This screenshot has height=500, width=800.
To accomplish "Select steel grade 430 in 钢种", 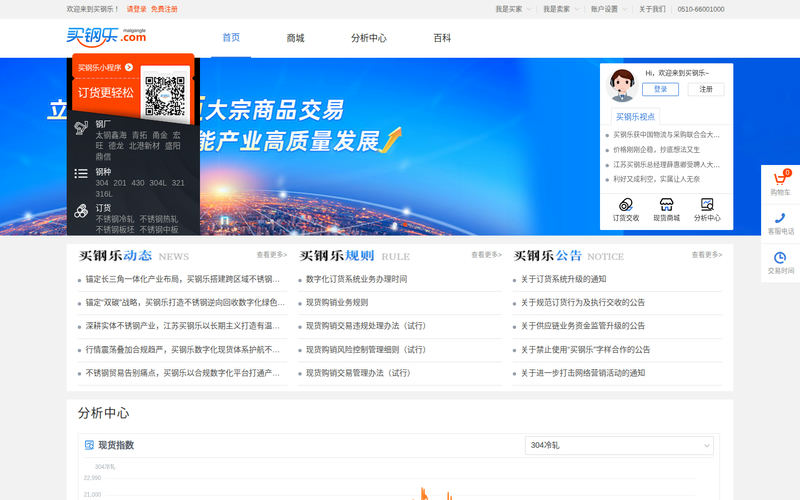I will 138,183.
